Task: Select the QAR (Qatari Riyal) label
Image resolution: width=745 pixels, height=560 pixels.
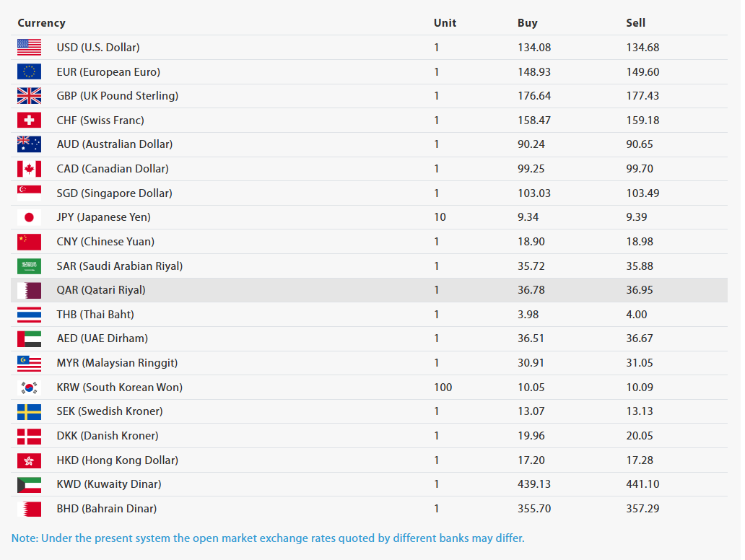Action: [101, 290]
